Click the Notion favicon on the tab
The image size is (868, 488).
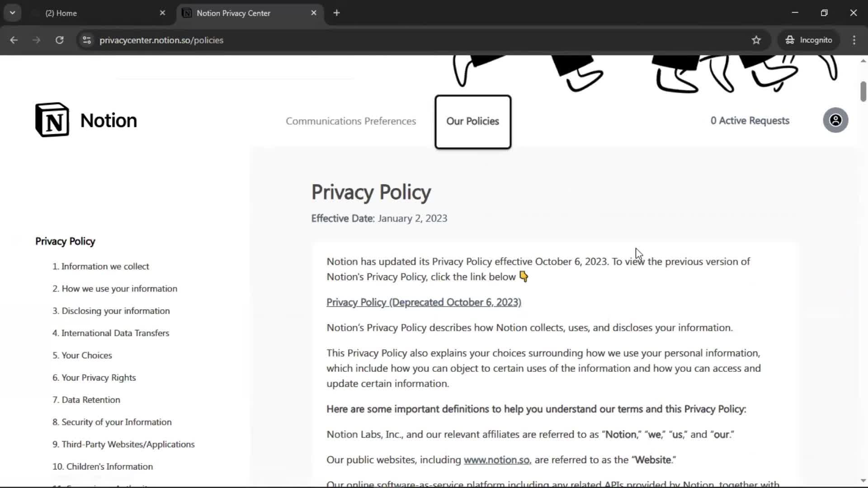[x=187, y=13]
